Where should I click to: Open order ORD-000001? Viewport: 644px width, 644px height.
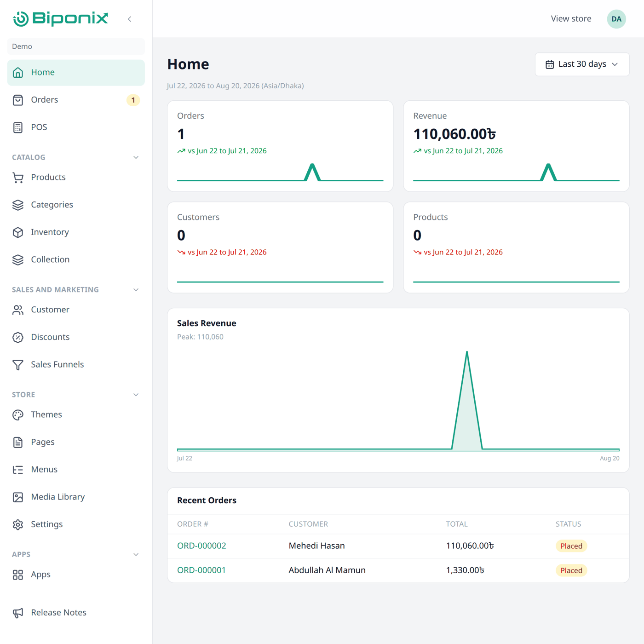click(201, 570)
